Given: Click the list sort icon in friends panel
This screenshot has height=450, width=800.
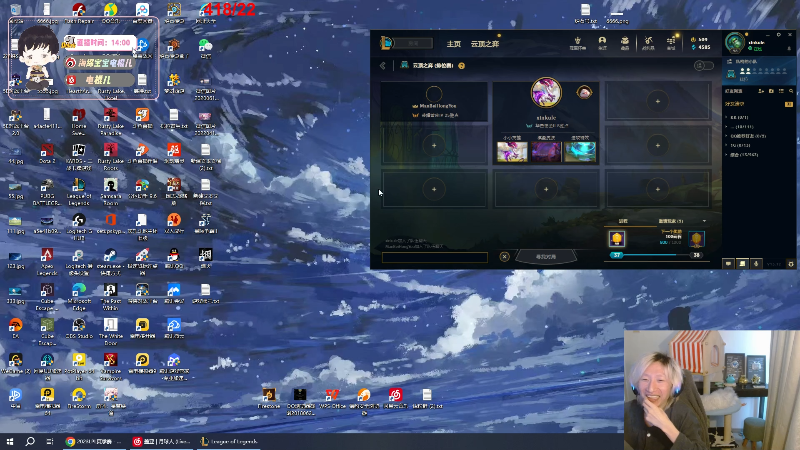Looking at the screenshot, I should tap(781, 91).
